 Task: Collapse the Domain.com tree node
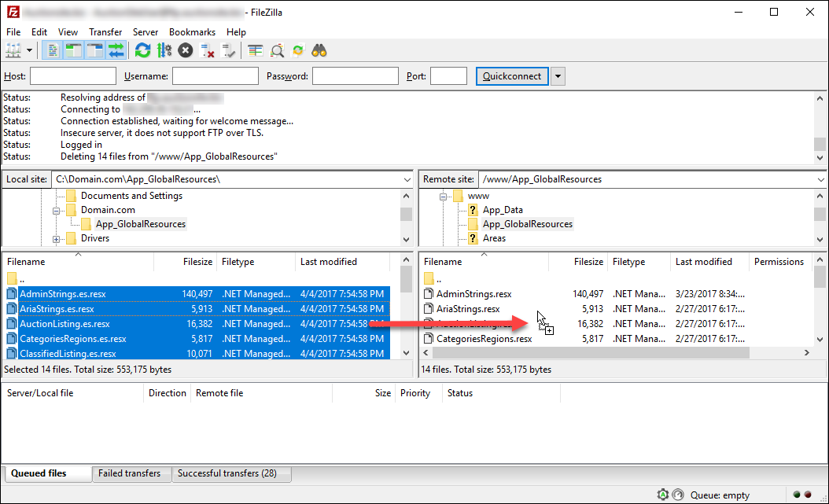coord(56,211)
